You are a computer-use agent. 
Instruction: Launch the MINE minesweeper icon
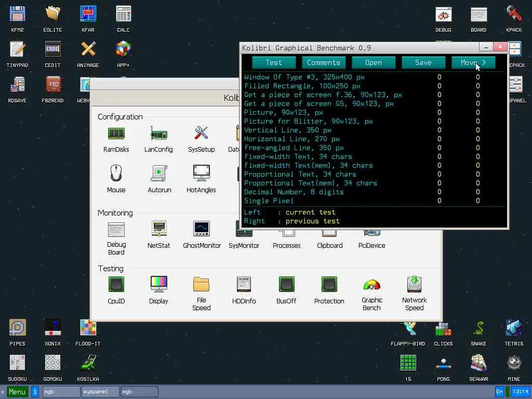point(514,363)
